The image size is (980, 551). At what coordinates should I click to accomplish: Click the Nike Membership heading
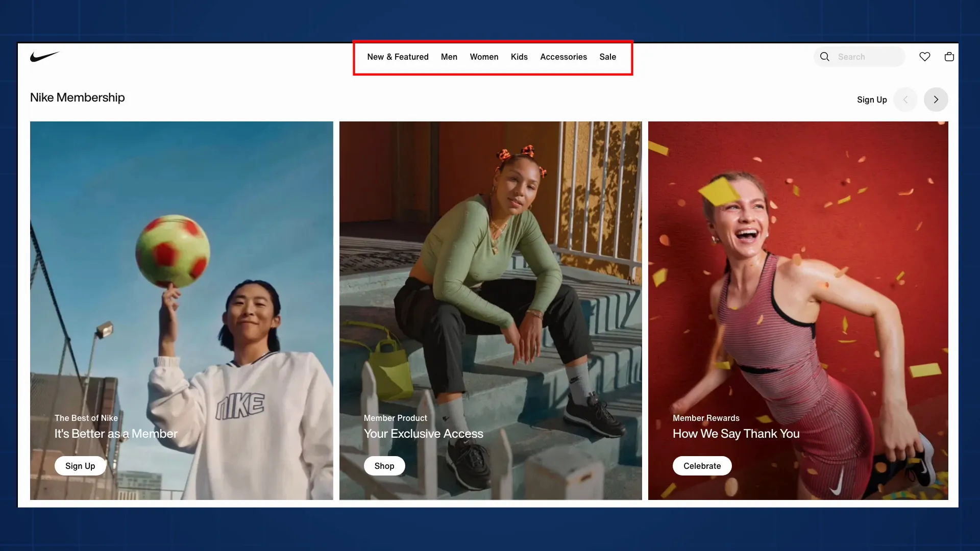tap(78, 97)
